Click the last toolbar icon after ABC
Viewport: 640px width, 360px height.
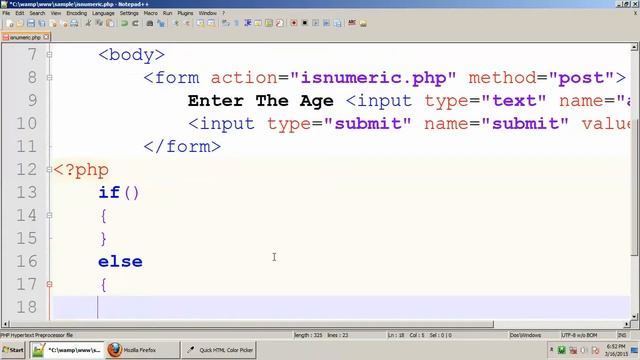[363, 23]
